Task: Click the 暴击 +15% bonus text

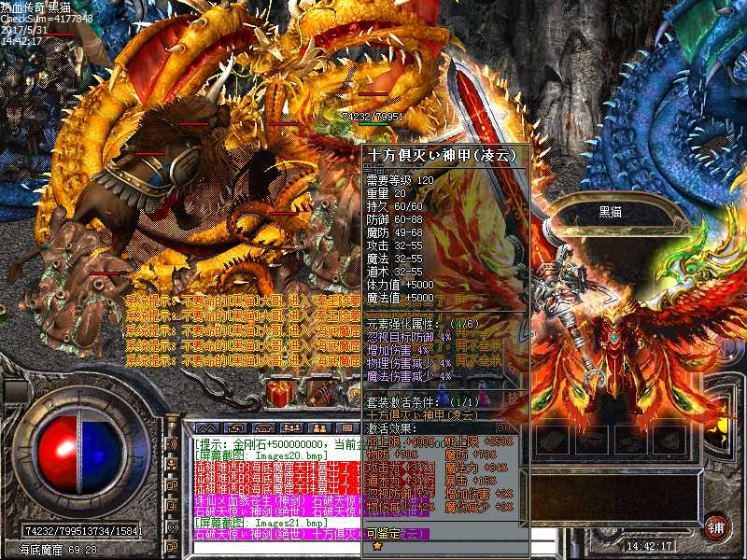Action: pyautogui.click(x=471, y=481)
